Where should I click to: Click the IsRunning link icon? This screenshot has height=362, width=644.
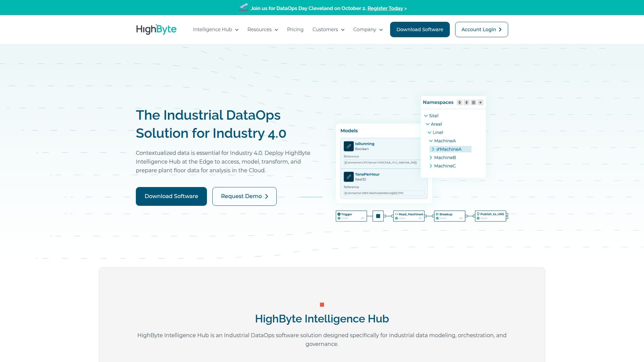[x=349, y=146]
